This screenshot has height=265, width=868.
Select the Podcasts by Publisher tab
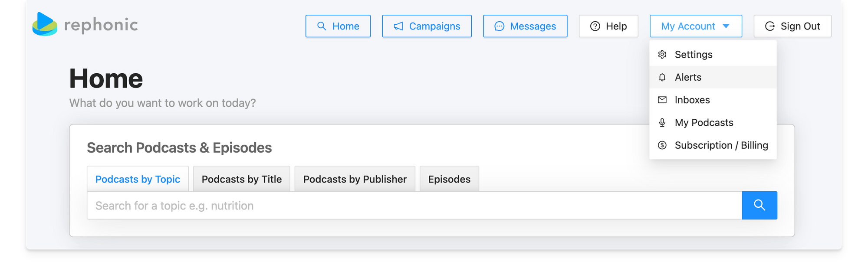pos(355,179)
